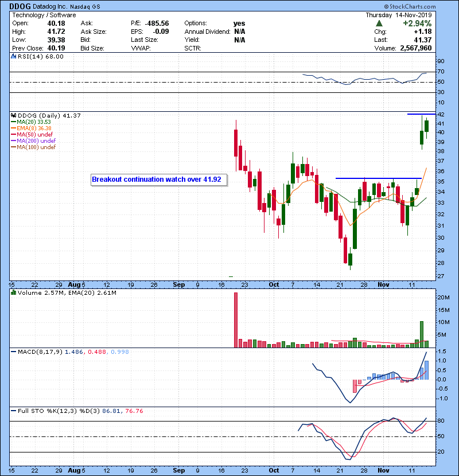
Task: Click the Volume 2,567,960 value
Action: point(416,48)
